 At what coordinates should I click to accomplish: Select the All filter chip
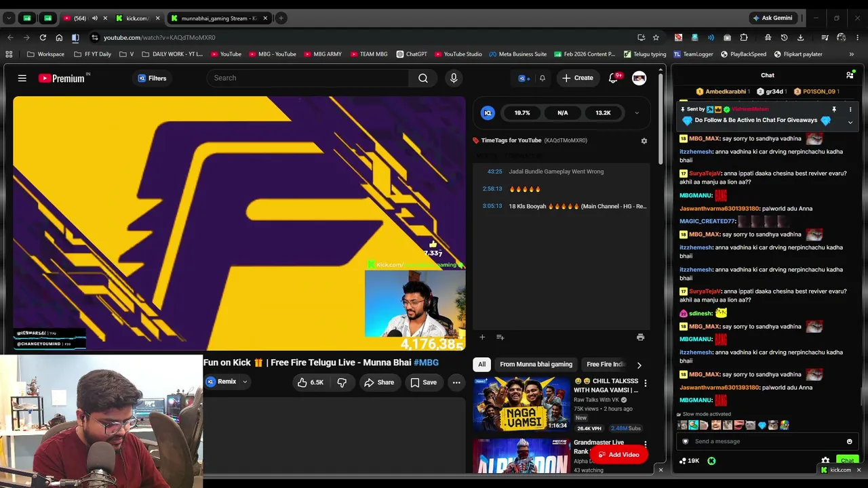[x=481, y=365]
